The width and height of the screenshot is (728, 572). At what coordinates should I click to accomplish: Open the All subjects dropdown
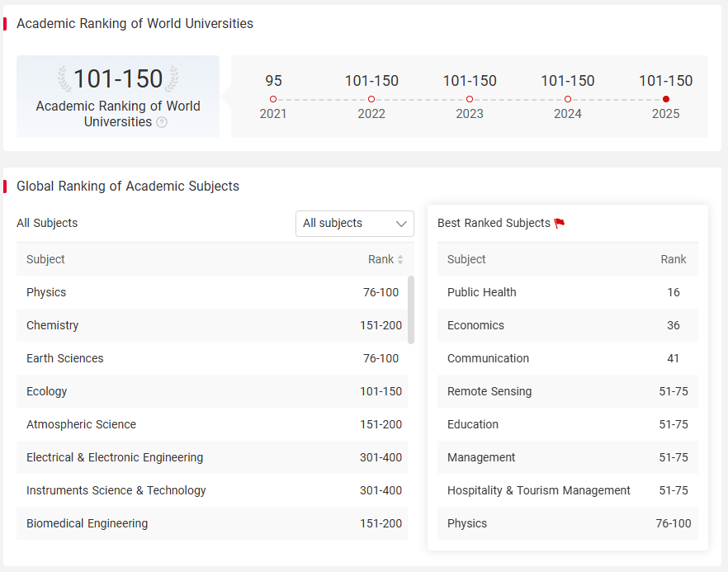pyautogui.click(x=355, y=224)
